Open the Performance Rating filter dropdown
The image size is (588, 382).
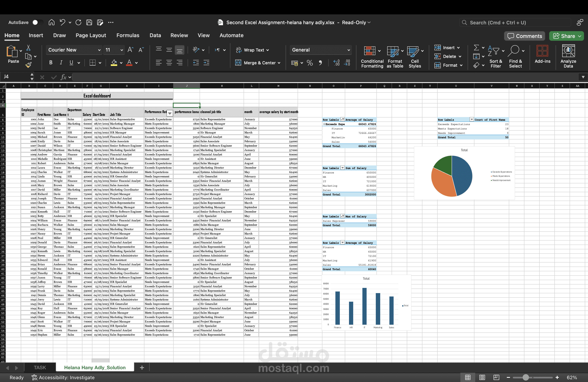coord(170,113)
